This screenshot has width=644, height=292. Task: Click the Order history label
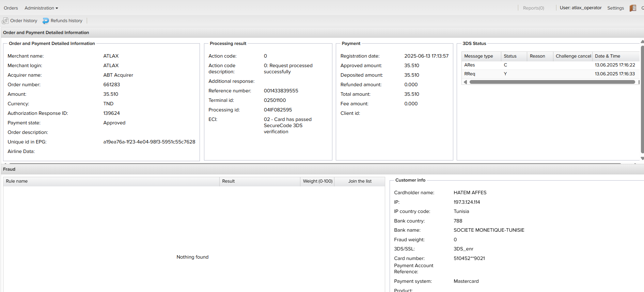[23, 21]
